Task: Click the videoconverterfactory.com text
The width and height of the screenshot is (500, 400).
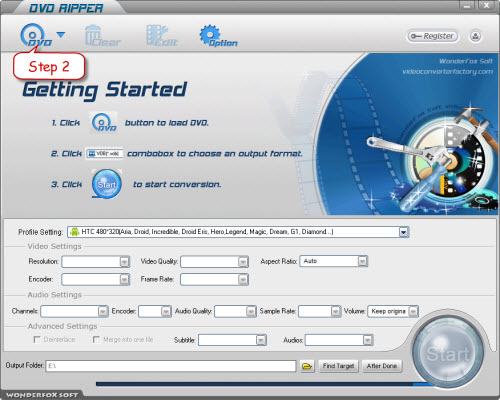Action: pyautogui.click(x=447, y=72)
